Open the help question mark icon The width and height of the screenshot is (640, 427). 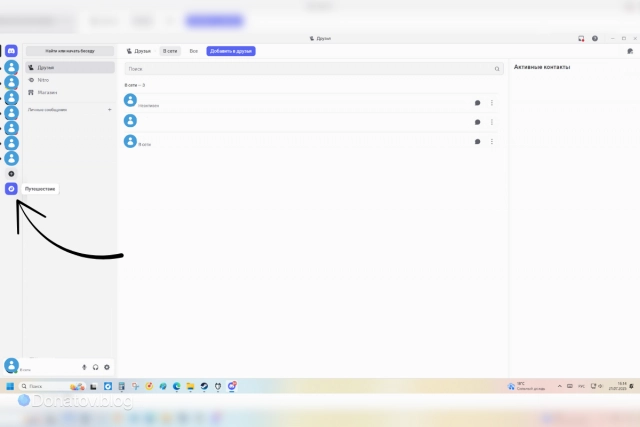click(x=595, y=38)
